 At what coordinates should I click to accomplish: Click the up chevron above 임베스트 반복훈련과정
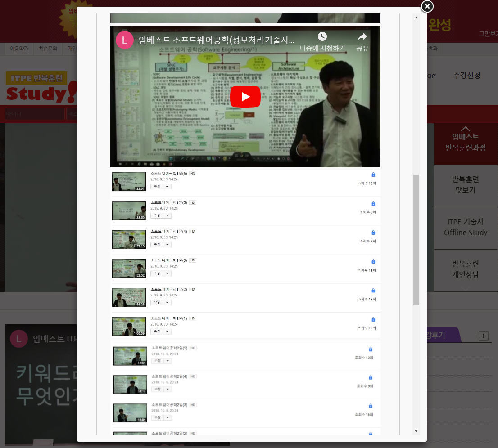pyautogui.click(x=465, y=129)
